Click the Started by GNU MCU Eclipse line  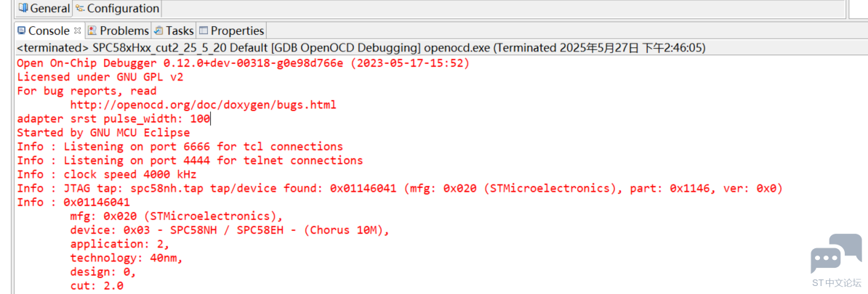(x=103, y=133)
